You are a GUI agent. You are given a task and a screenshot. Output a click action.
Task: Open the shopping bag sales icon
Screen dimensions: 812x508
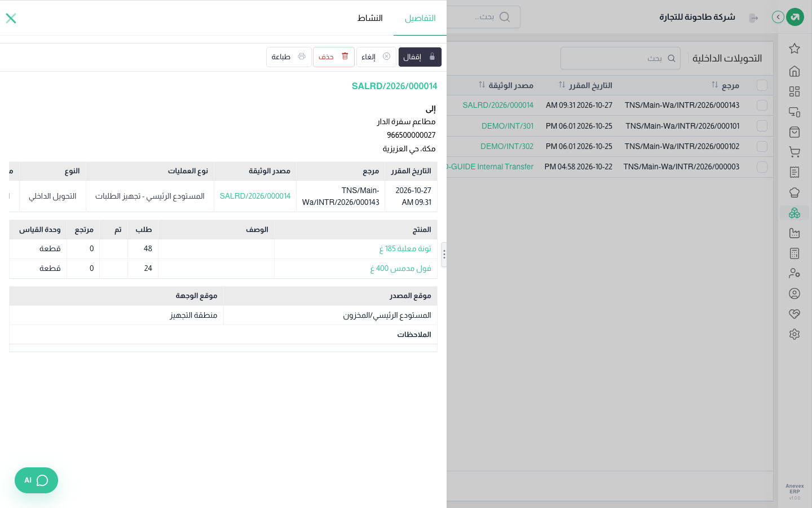795,132
